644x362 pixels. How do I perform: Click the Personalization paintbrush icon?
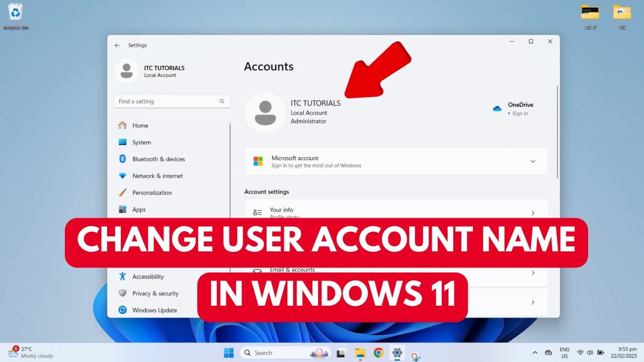tap(122, 193)
